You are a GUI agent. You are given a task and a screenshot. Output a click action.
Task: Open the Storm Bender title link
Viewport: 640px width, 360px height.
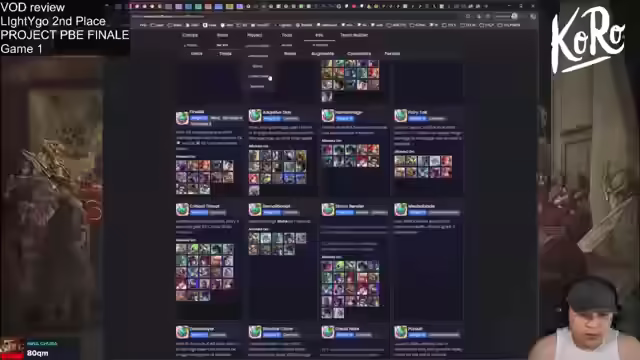[x=350, y=206]
